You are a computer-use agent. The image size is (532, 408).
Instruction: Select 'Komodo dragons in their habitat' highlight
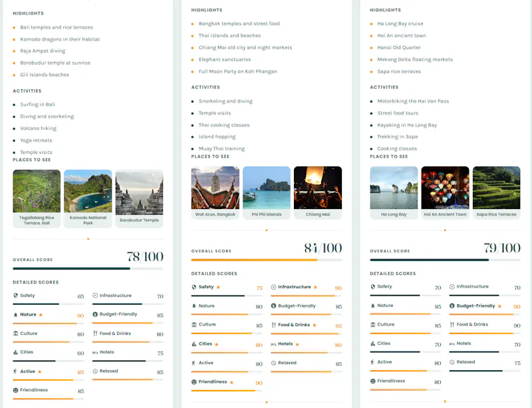click(x=60, y=39)
